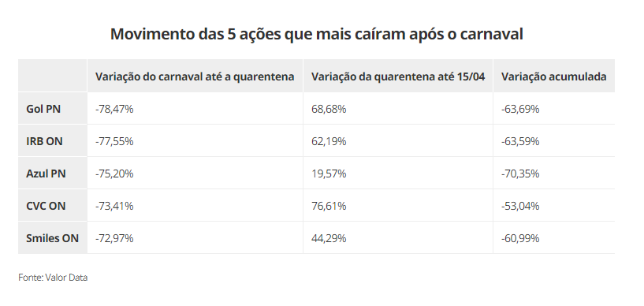Click the -53,04% accumulated value for CVC

(x=520, y=206)
